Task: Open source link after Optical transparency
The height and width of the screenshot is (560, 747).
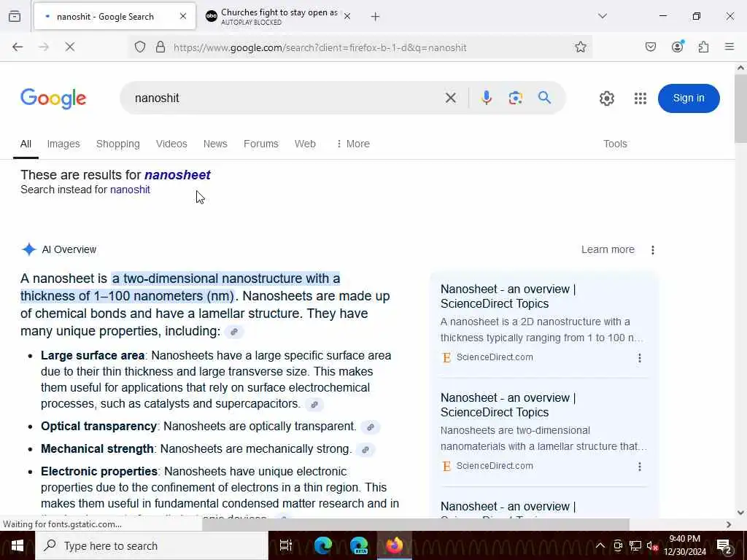Action: point(371,427)
